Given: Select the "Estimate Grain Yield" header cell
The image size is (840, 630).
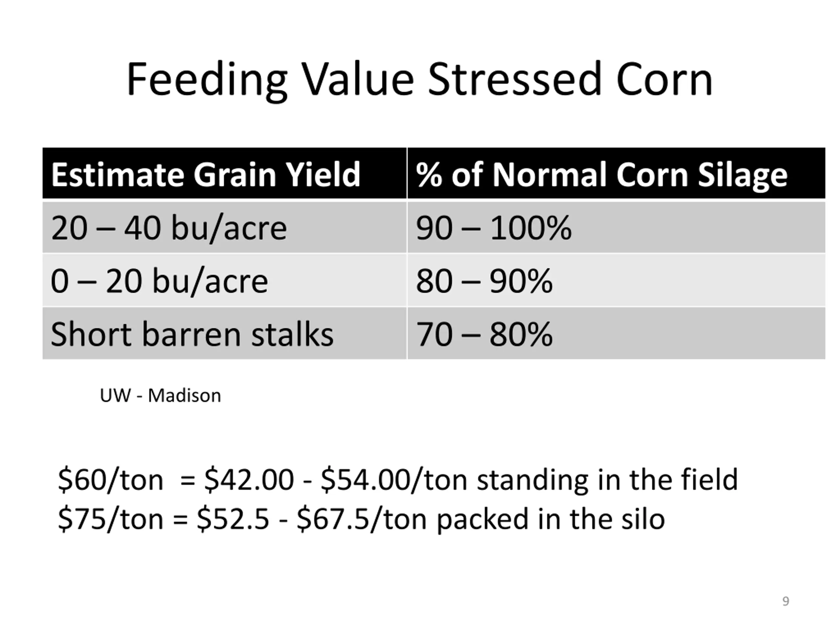Looking at the screenshot, I should tap(205, 174).
